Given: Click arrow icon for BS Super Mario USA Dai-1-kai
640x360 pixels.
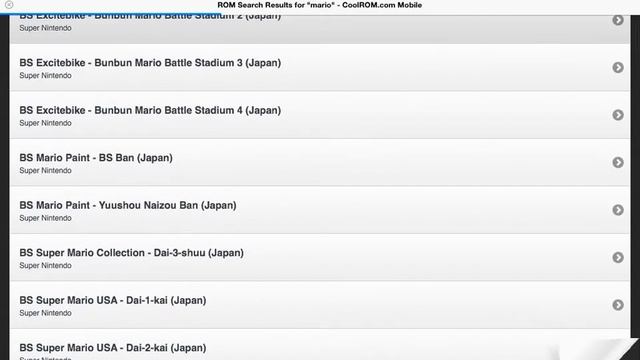Looking at the screenshot, I should 618,305.
